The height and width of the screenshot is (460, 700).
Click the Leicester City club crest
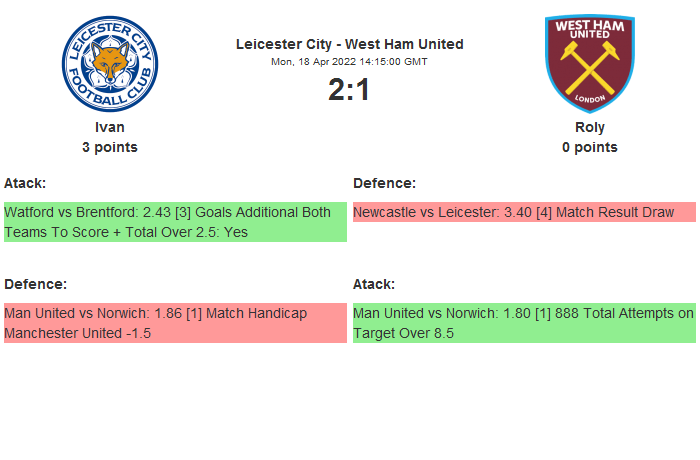pos(110,64)
